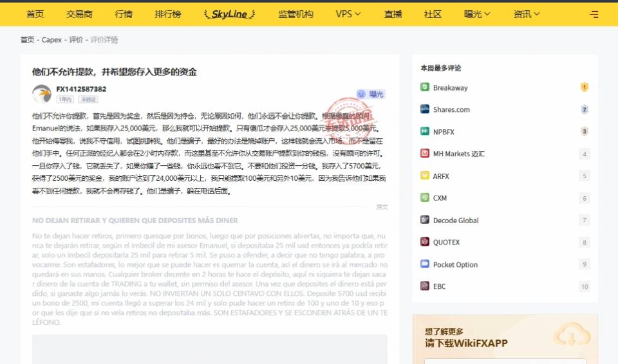Click the rank 2 medal badge
618x364 pixels.
click(585, 109)
